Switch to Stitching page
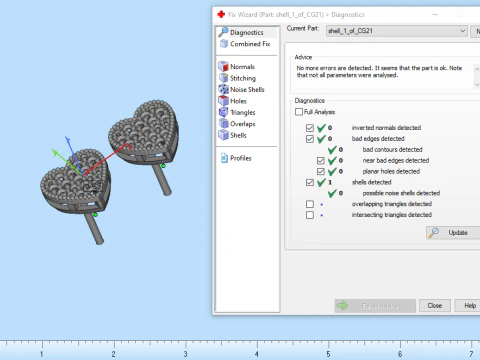This screenshot has width=480, height=360. pyautogui.click(x=243, y=78)
